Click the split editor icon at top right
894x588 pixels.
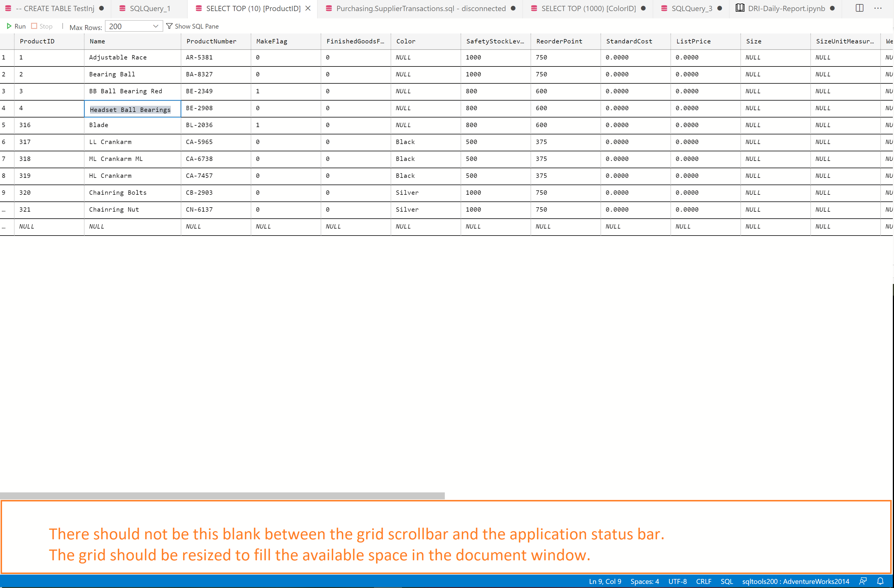pyautogui.click(x=859, y=8)
